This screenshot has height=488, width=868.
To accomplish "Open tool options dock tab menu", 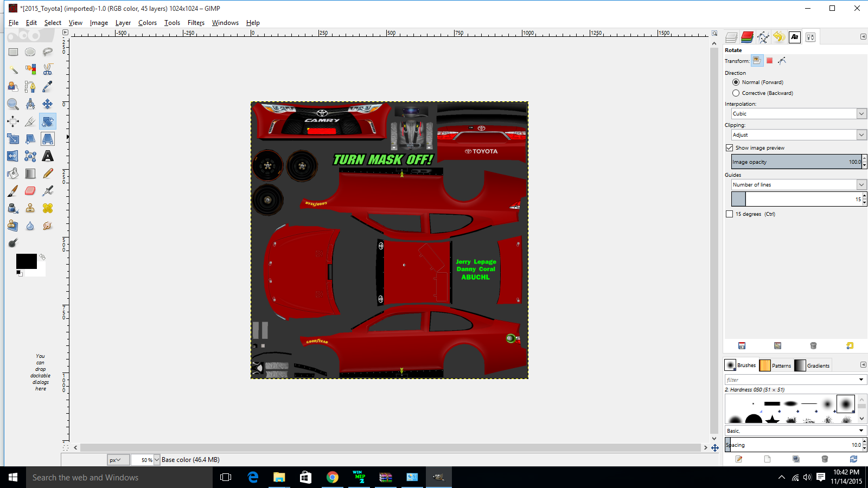I will click(863, 37).
